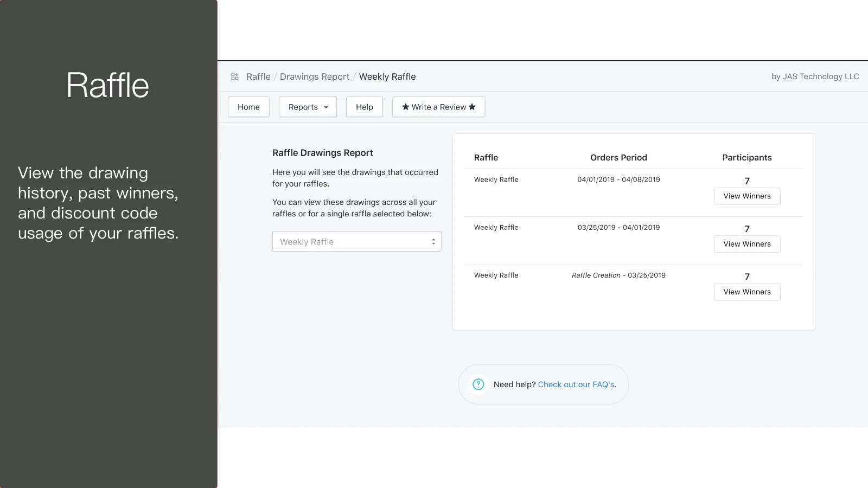The height and width of the screenshot is (488, 868).
Task: Click the star icon after "Write a Review"
Action: tap(472, 107)
